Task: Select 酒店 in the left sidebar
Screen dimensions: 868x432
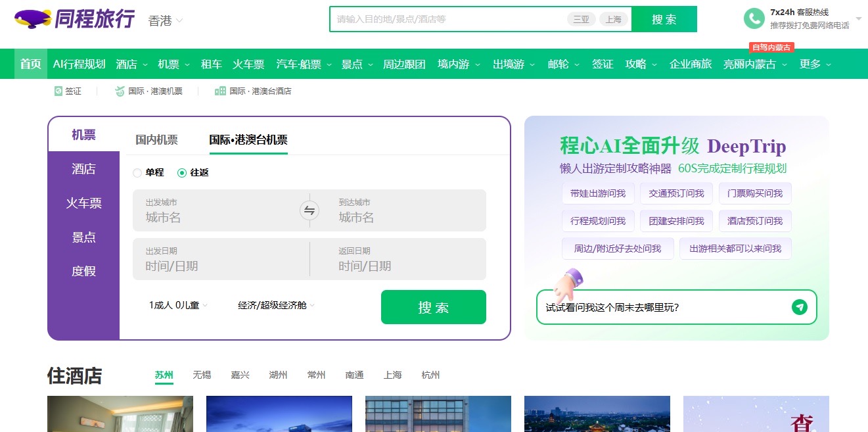Action: pos(83,169)
